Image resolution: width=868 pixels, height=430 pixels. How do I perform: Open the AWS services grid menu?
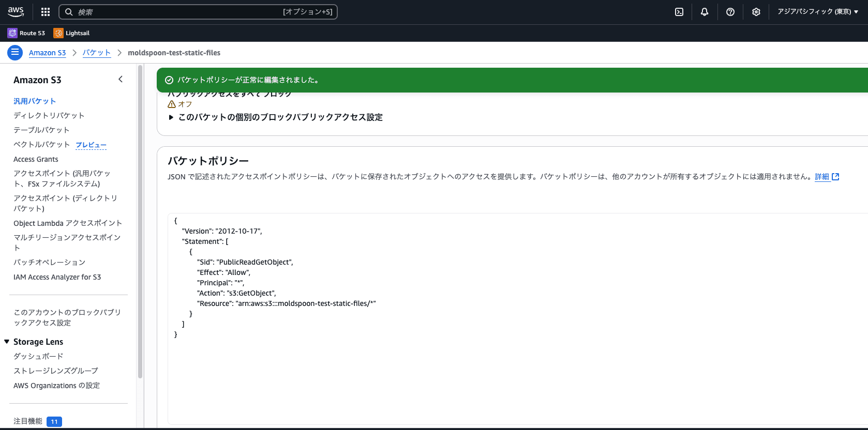pos(46,12)
